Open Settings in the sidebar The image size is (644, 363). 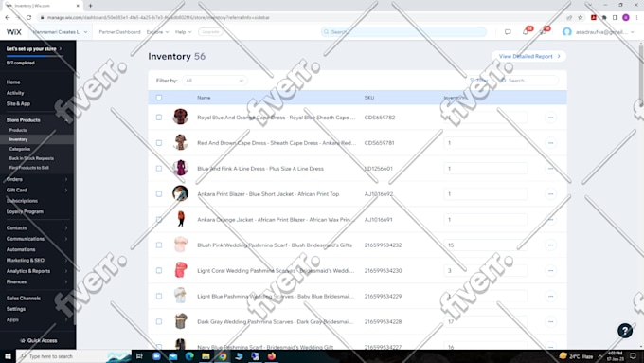[x=15, y=309]
